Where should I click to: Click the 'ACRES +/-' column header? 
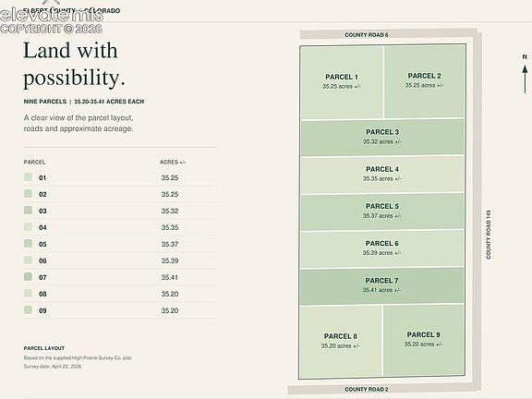coord(173,163)
